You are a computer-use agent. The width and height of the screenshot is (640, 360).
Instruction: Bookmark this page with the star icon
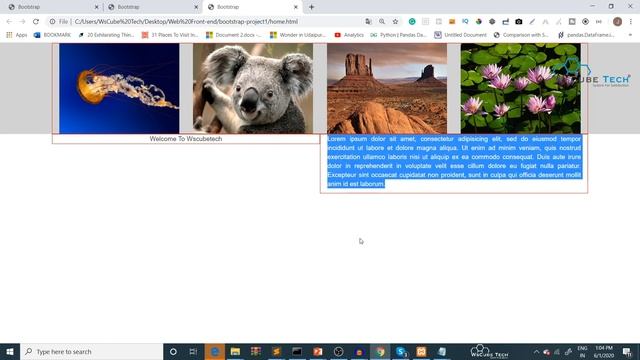395,22
